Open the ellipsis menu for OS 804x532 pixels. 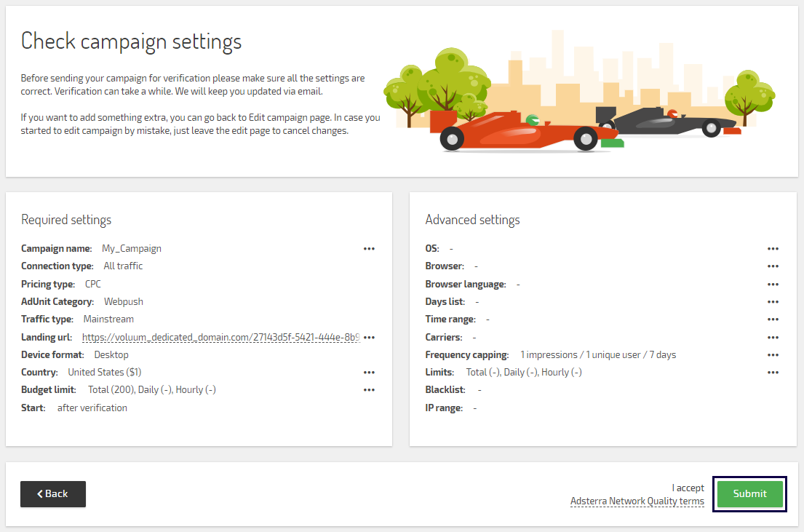point(773,249)
